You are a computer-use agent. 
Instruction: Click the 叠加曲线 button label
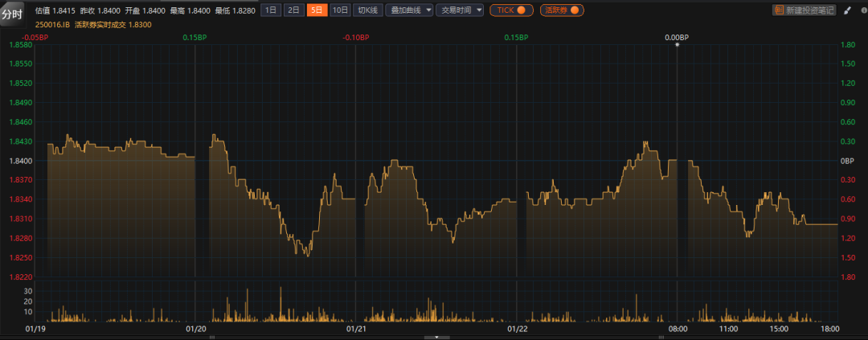[404, 10]
